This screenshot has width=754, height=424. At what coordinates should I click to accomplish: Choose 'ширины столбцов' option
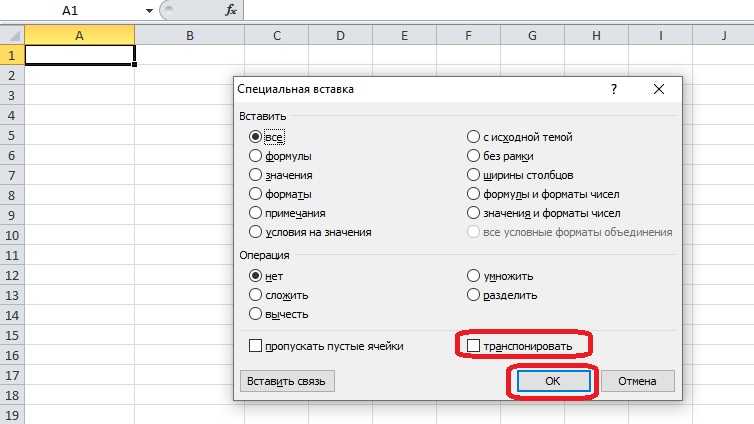coord(473,175)
